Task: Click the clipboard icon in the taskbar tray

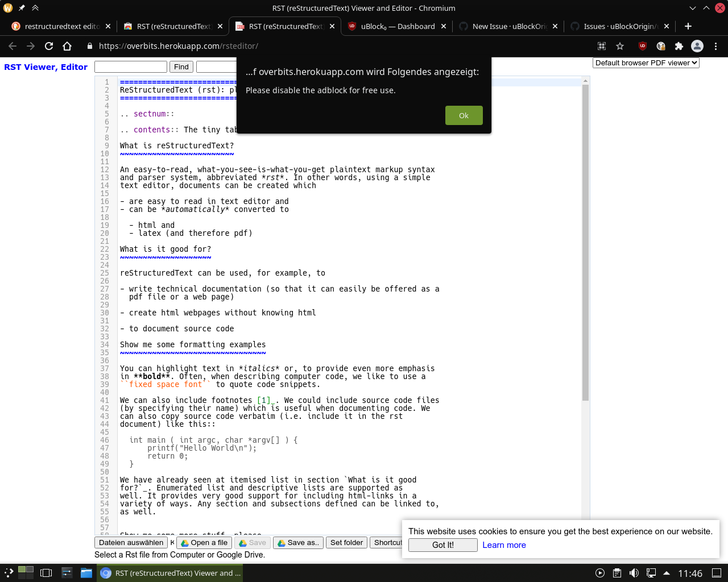Action: point(617,573)
